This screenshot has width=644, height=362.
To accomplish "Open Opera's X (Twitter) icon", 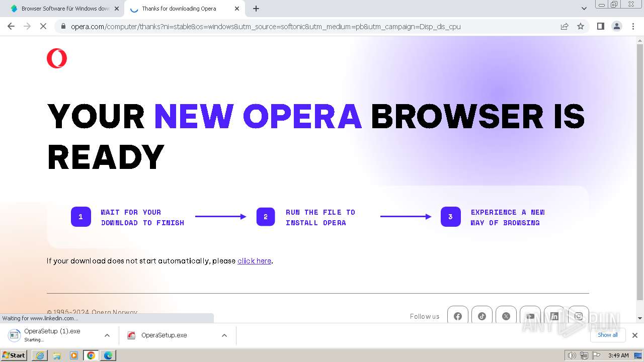I will pyautogui.click(x=506, y=316).
